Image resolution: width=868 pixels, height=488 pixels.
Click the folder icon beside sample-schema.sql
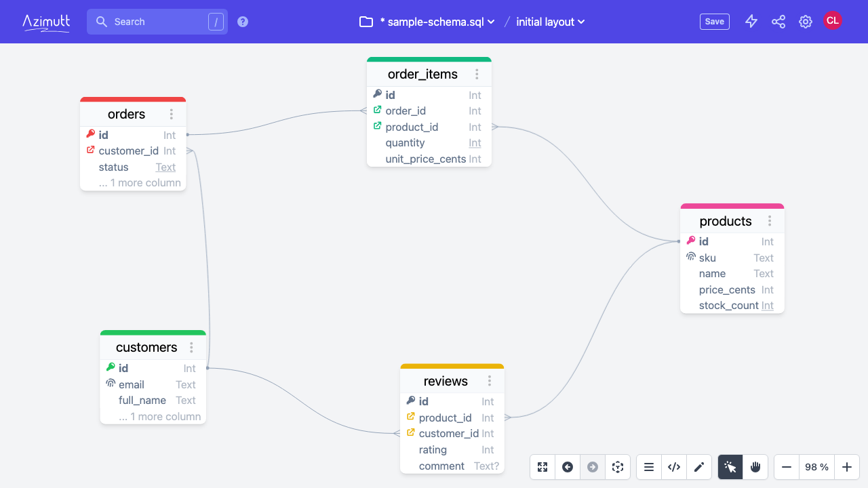tap(366, 22)
